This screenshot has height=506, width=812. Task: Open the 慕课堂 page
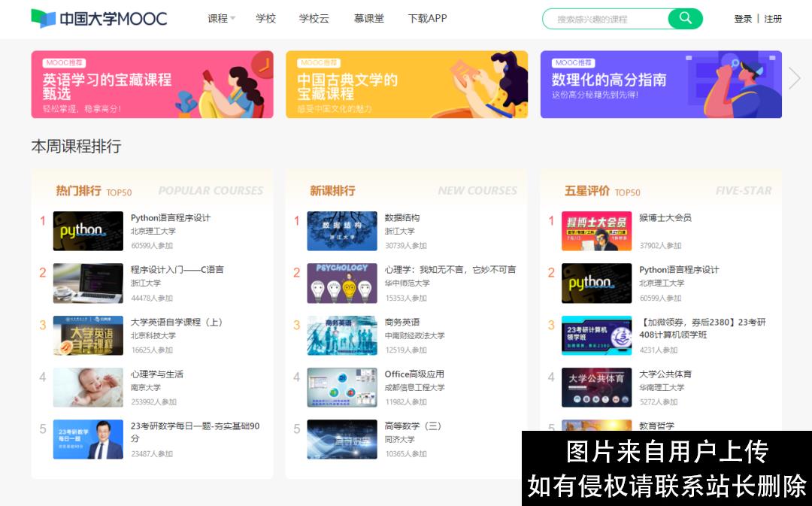(x=368, y=18)
